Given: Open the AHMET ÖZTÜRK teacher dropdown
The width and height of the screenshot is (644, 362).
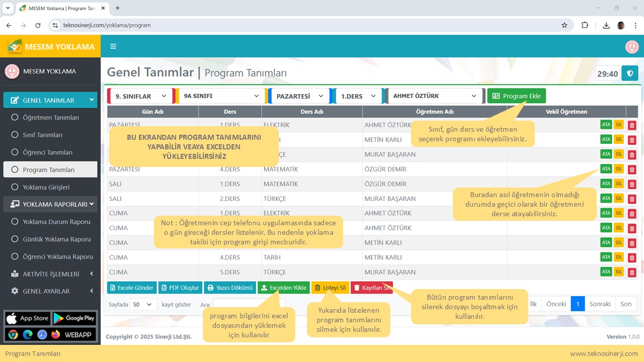Looking at the screenshot, I should tap(435, 96).
